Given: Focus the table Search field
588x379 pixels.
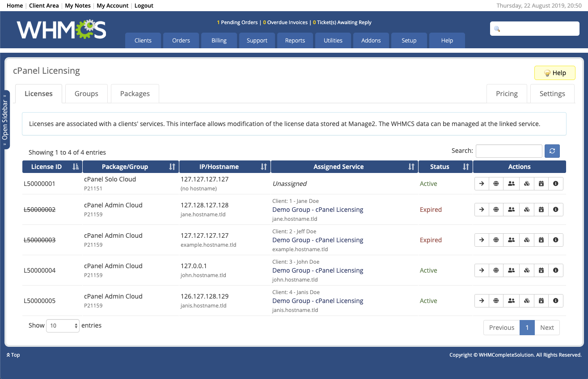Looking at the screenshot, I should click(x=509, y=151).
